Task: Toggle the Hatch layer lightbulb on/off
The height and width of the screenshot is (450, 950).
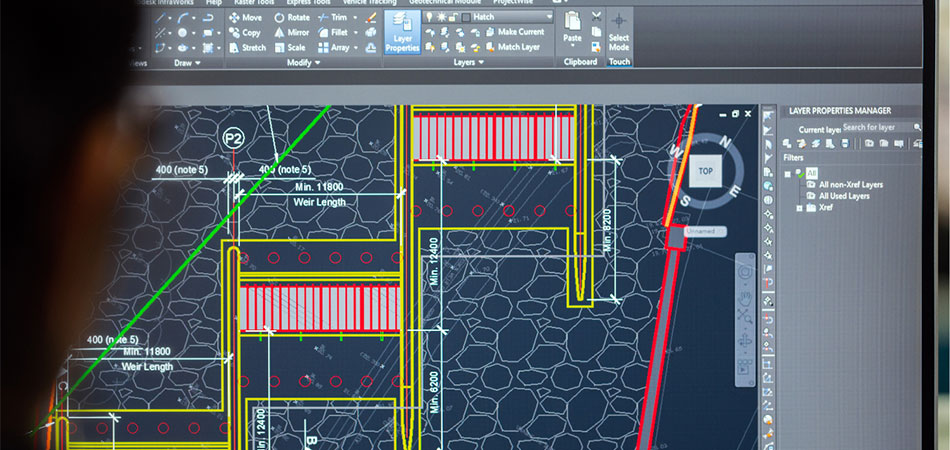Action: 429,17
